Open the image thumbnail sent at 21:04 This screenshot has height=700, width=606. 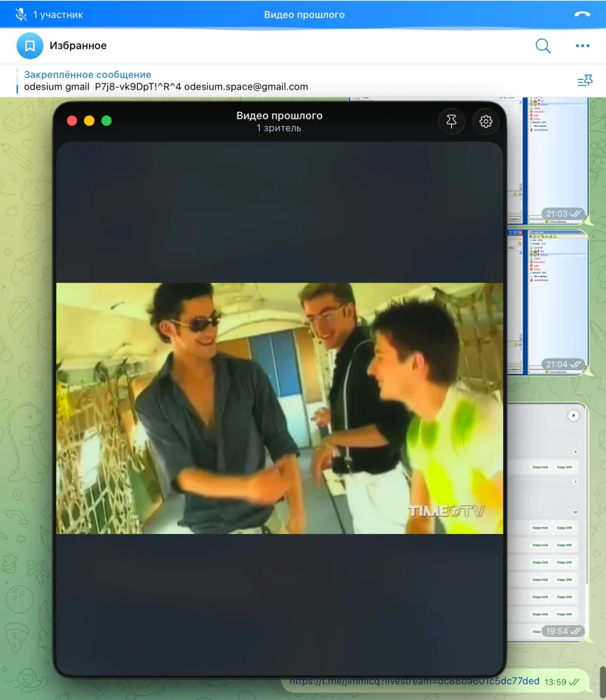click(x=548, y=302)
